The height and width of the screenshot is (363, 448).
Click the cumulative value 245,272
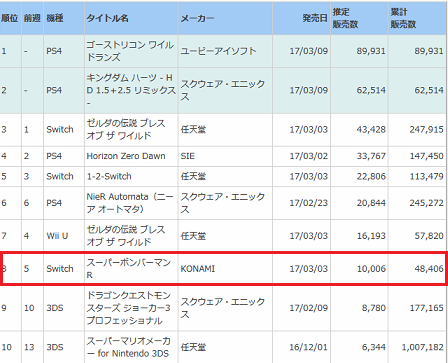point(427,203)
